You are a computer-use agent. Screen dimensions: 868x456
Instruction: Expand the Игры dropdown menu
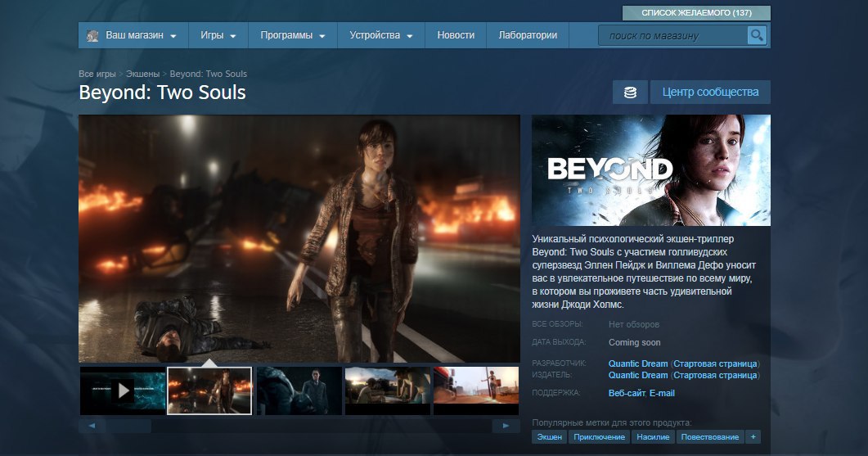point(218,35)
